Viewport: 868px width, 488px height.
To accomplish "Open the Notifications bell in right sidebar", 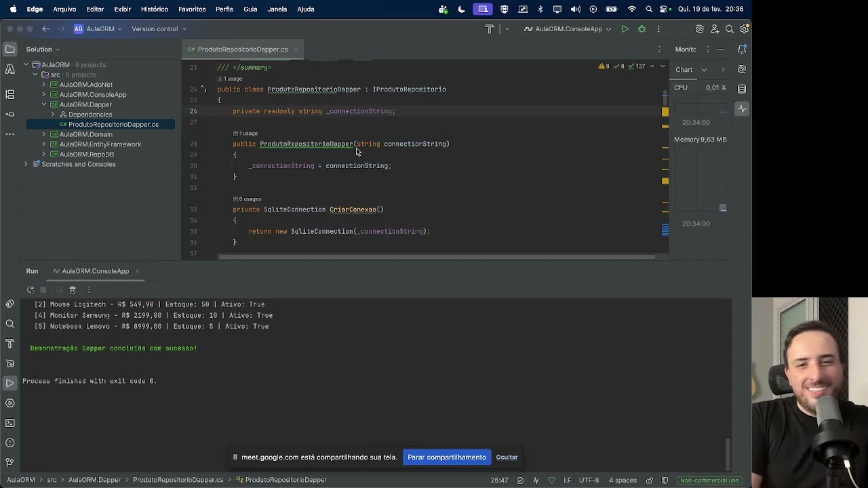I will [742, 49].
